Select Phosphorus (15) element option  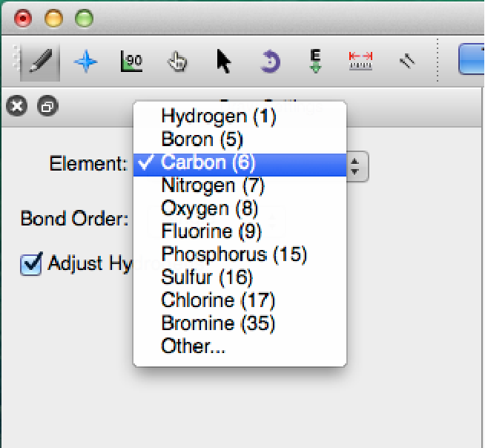[x=234, y=254]
